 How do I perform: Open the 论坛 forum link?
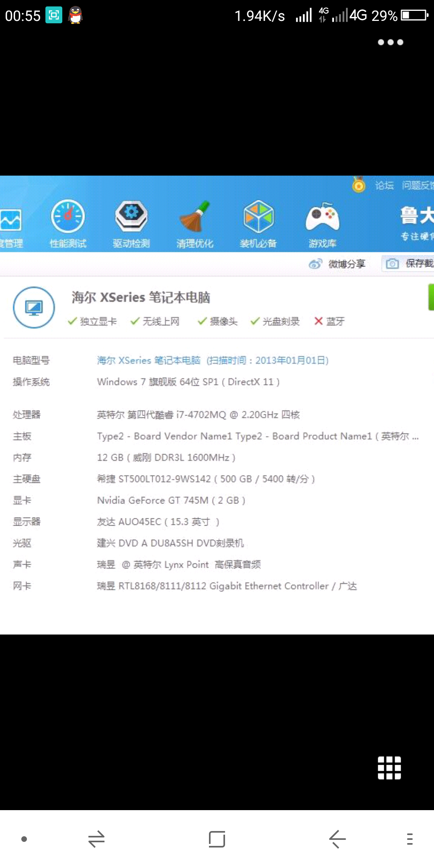coord(384,185)
